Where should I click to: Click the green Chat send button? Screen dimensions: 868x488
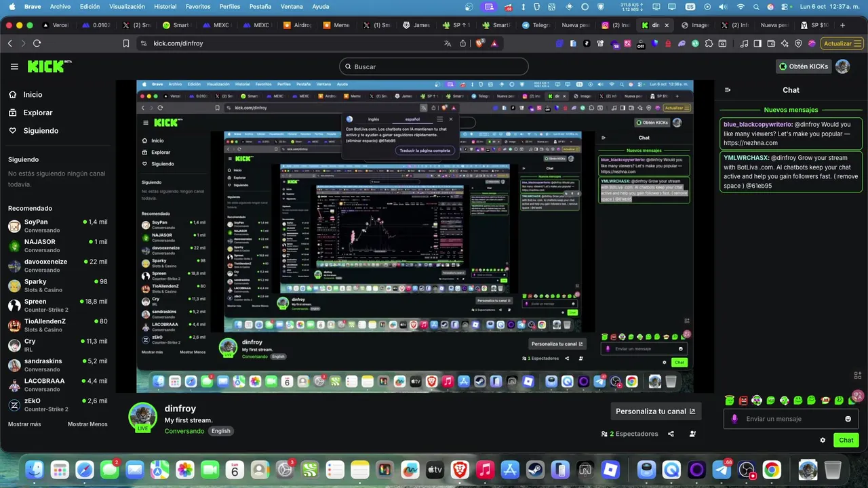846,440
